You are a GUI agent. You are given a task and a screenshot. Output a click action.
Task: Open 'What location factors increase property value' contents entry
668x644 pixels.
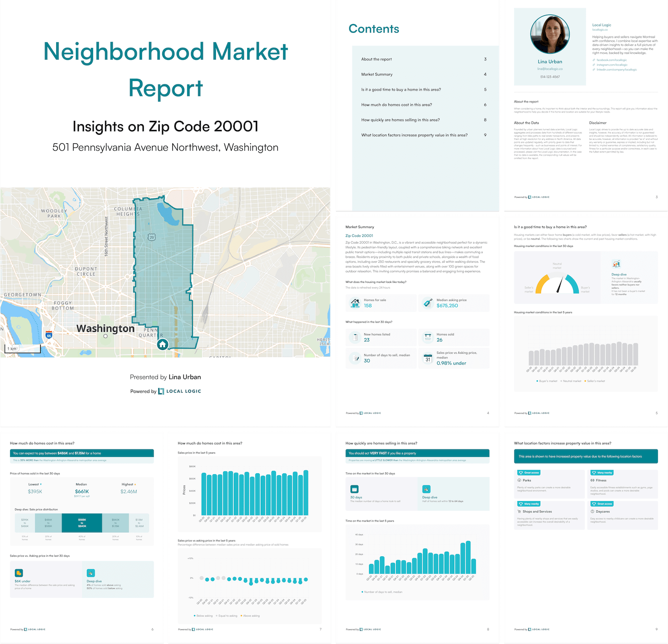click(x=424, y=135)
